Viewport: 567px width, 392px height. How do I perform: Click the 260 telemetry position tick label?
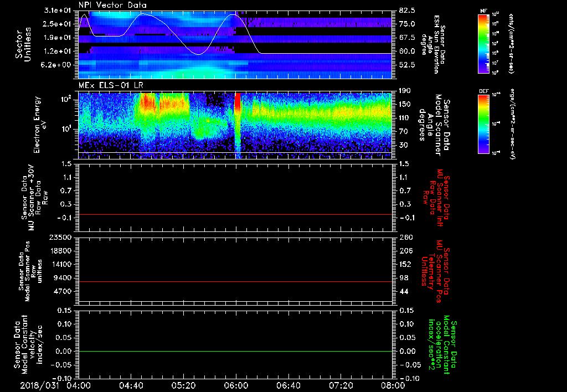(x=405, y=237)
